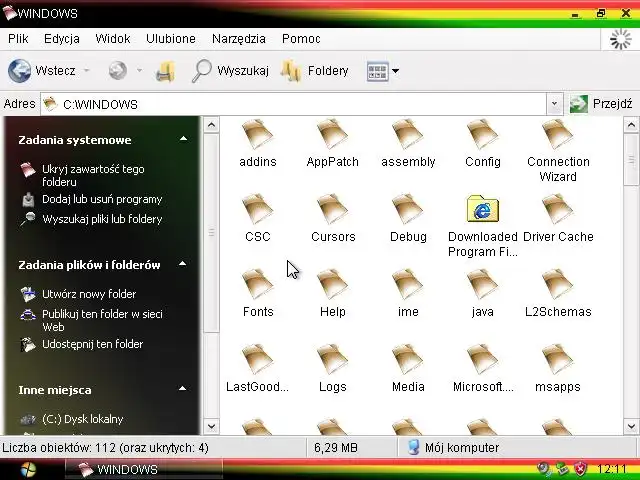This screenshot has height=480, width=640.
Task: Expand the Forward history dropdown arrow
Action: pos(139,71)
